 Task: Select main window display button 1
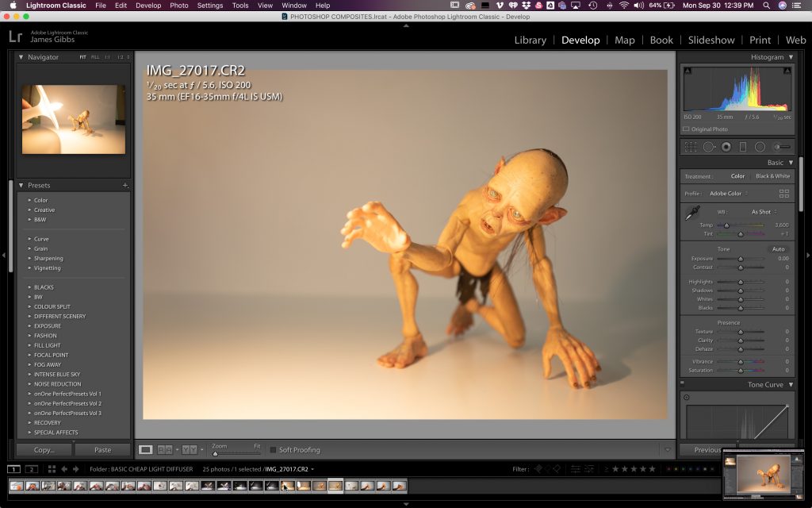pyautogui.click(x=14, y=469)
